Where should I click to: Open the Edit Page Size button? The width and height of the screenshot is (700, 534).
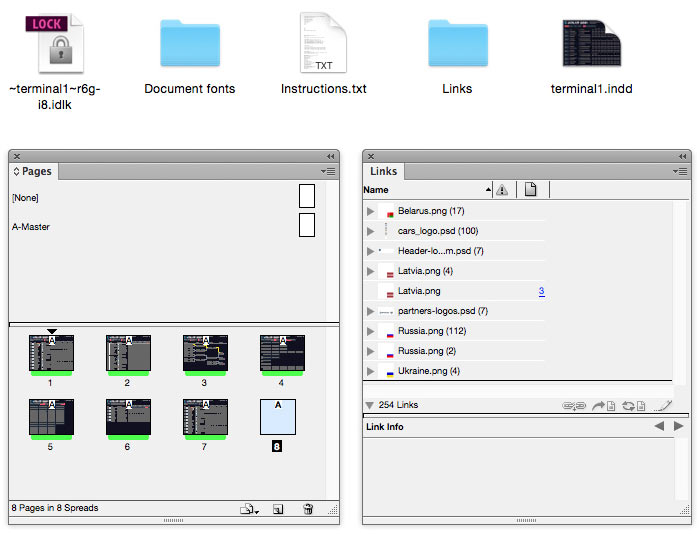coord(247,509)
